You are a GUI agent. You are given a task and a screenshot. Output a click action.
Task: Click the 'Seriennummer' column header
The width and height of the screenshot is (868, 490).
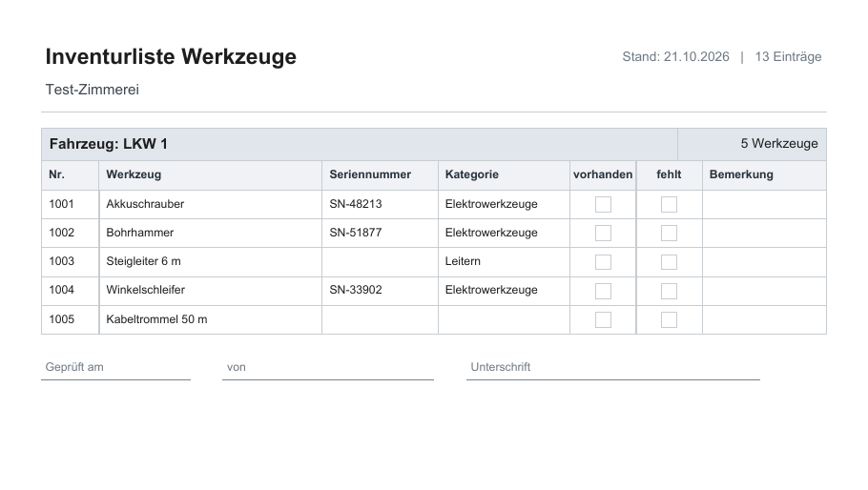pos(380,175)
